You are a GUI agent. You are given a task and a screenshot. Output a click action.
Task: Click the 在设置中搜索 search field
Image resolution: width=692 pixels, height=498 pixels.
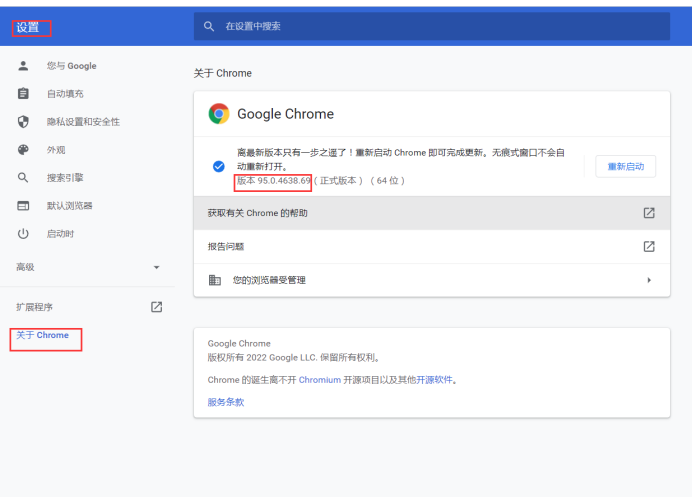point(440,26)
